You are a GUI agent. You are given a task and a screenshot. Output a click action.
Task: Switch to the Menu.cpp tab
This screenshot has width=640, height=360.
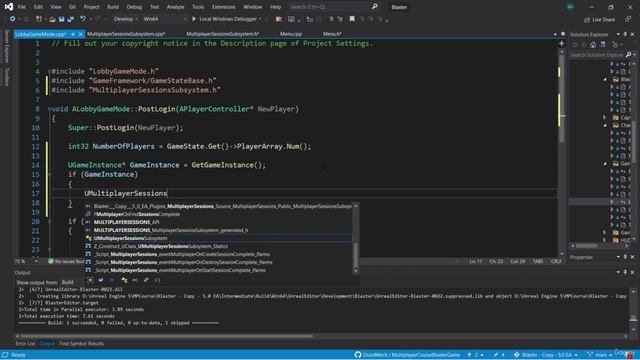tap(291, 34)
